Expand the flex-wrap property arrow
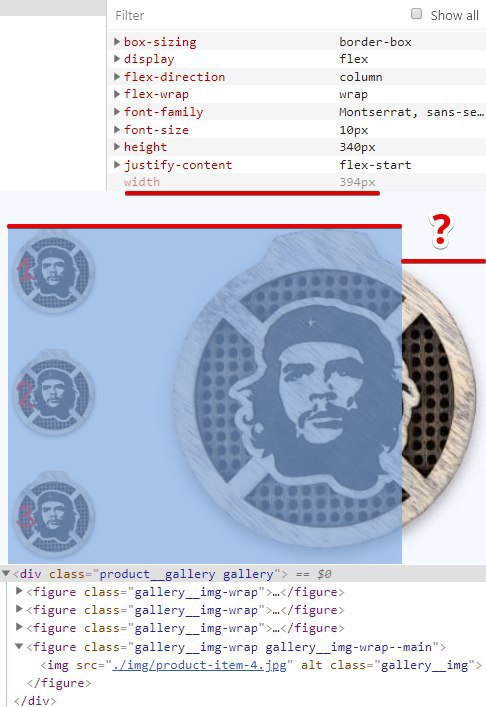The width and height of the screenshot is (486, 707). 117,94
